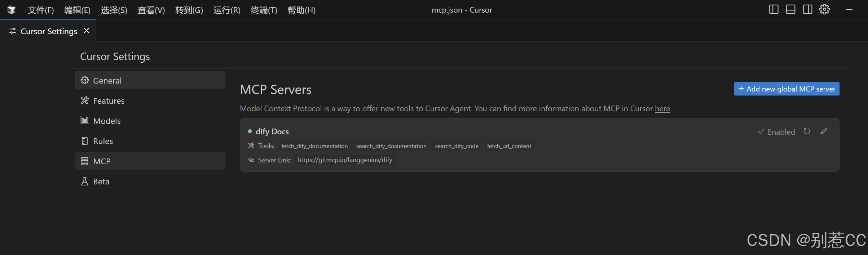Minimize the Cursor window
The width and height of the screenshot is (868, 255).
tap(849, 10)
